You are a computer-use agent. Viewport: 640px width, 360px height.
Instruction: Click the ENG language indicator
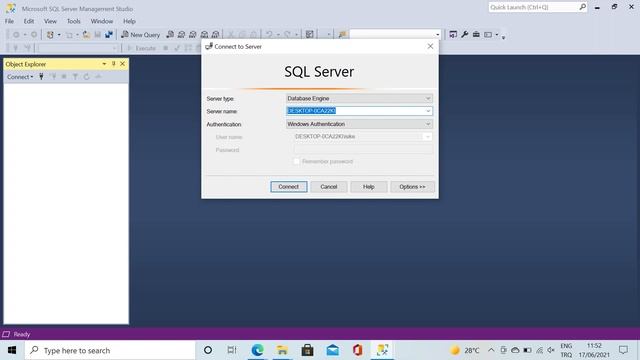click(566, 346)
